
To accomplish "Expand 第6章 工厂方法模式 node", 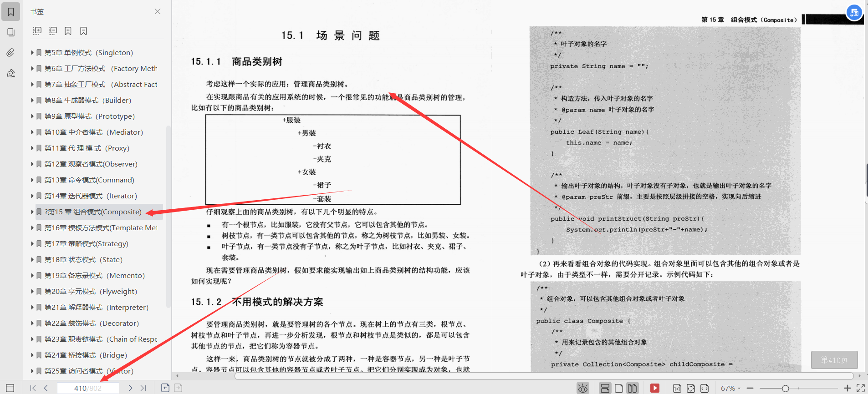I will point(32,68).
